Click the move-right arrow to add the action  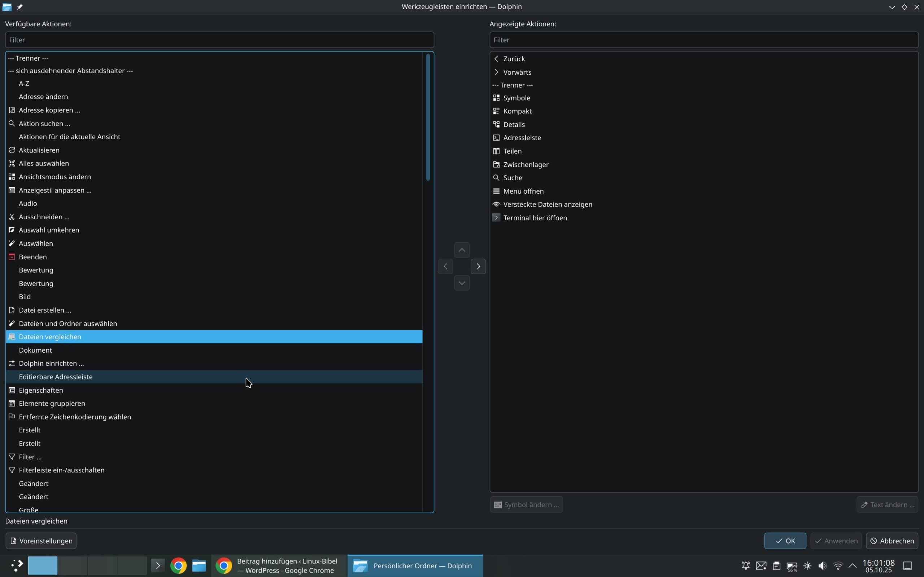[x=478, y=267]
